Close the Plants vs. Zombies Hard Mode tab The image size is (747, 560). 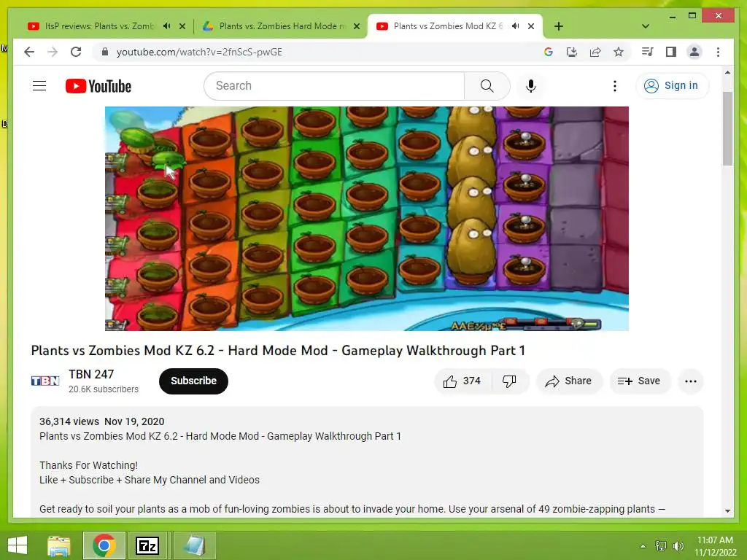(356, 26)
